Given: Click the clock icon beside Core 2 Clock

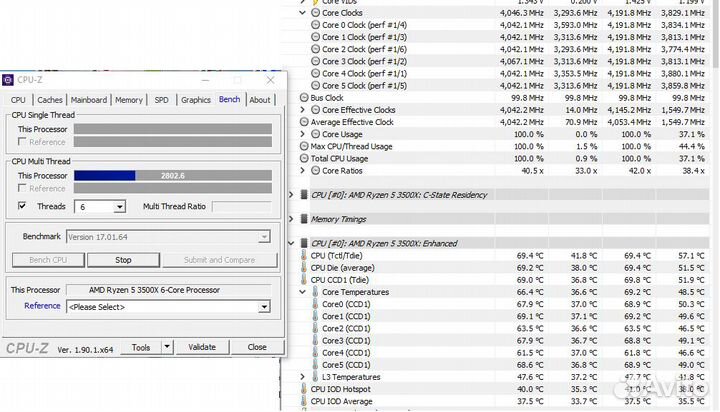Looking at the screenshot, I should (x=315, y=49).
